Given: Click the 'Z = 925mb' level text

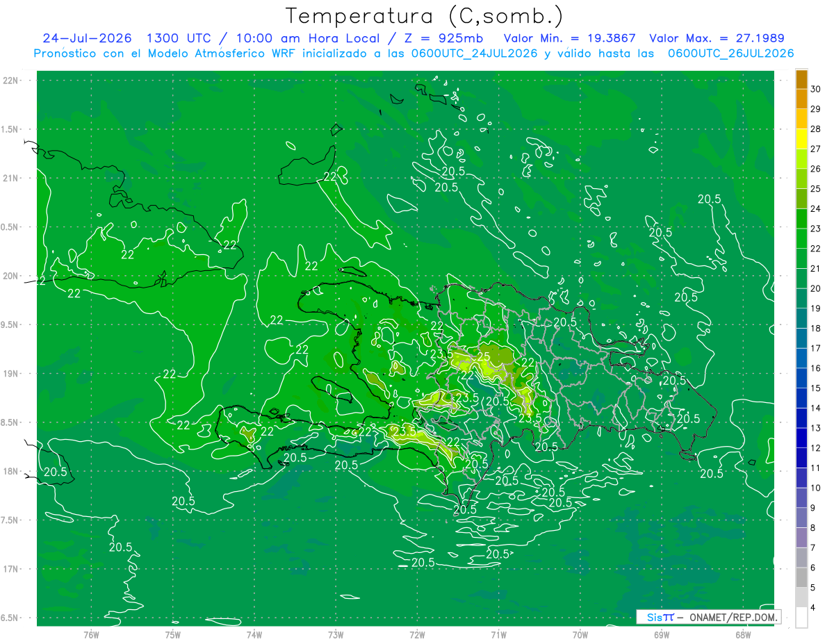Looking at the screenshot, I should [x=443, y=38].
